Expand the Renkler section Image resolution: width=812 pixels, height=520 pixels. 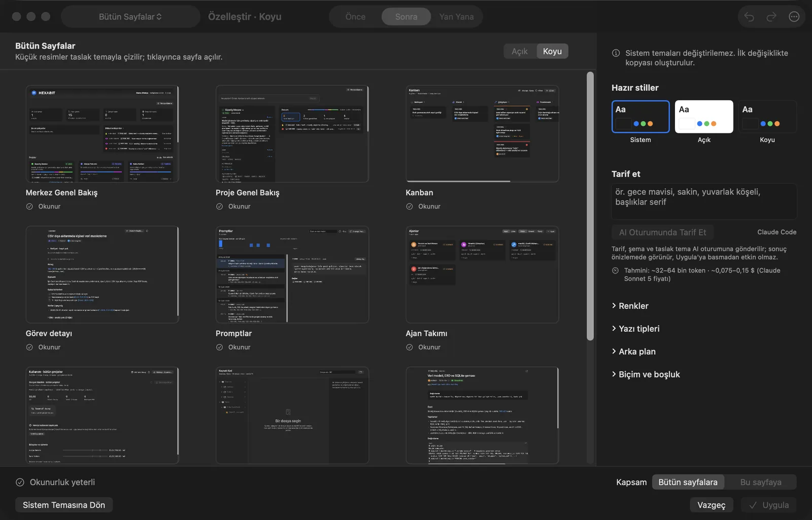(x=630, y=306)
